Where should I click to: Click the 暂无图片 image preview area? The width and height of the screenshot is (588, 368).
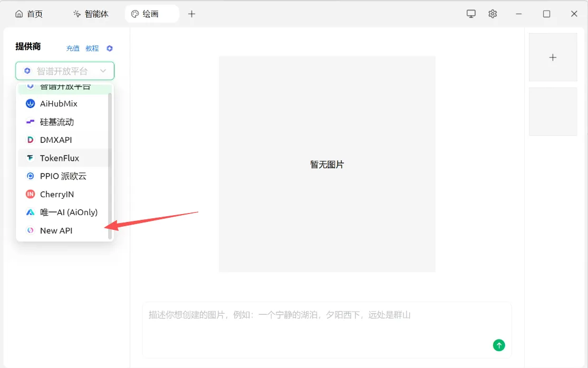[x=327, y=164]
